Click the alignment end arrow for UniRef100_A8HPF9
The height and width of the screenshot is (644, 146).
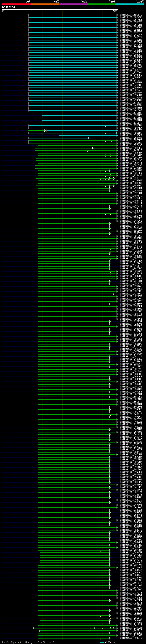(x=93, y=148)
